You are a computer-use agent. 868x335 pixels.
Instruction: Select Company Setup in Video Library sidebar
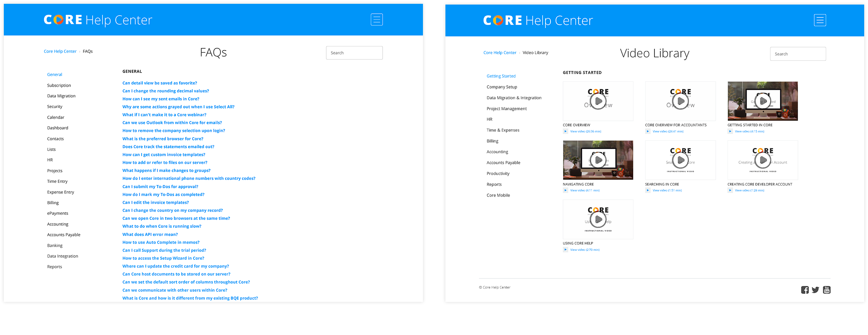[502, 87]
